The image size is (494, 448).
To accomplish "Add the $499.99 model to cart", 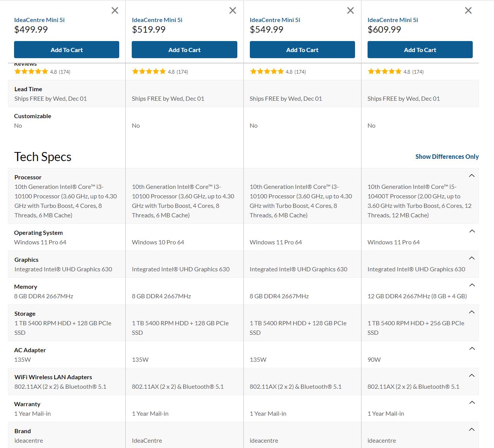I will (x=66, y=50).
